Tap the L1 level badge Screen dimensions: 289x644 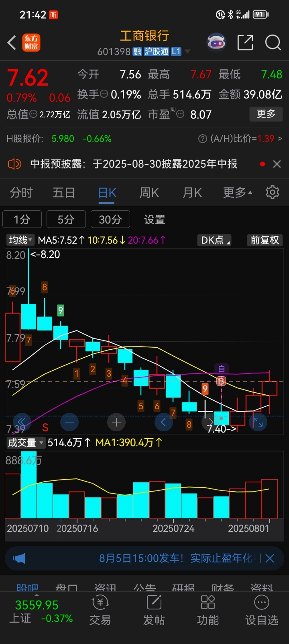(x=176, y=51)
